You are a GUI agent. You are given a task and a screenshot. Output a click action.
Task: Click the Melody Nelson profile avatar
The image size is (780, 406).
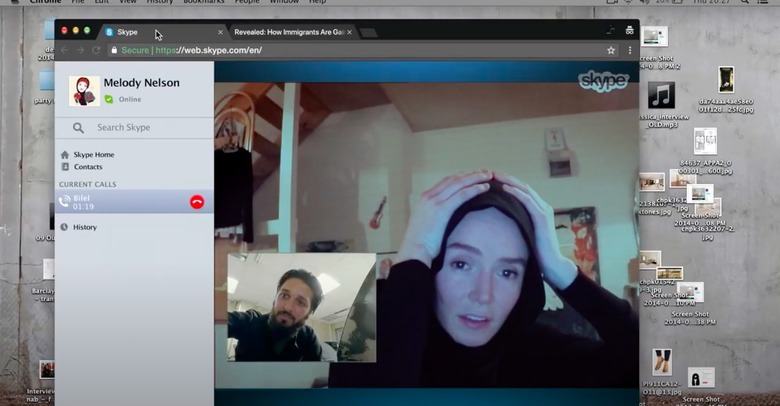(x=84, y=91)
